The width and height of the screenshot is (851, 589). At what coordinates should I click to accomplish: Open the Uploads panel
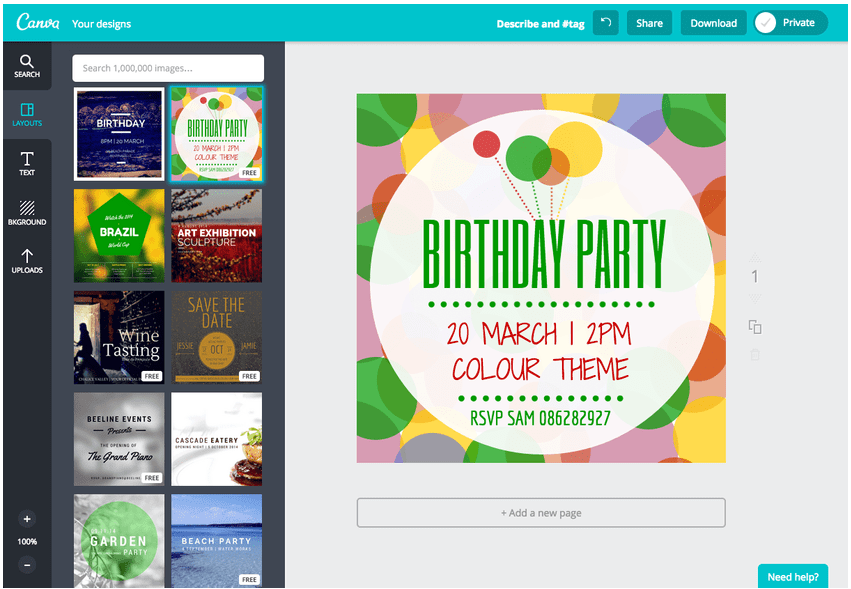pos(27,261)
